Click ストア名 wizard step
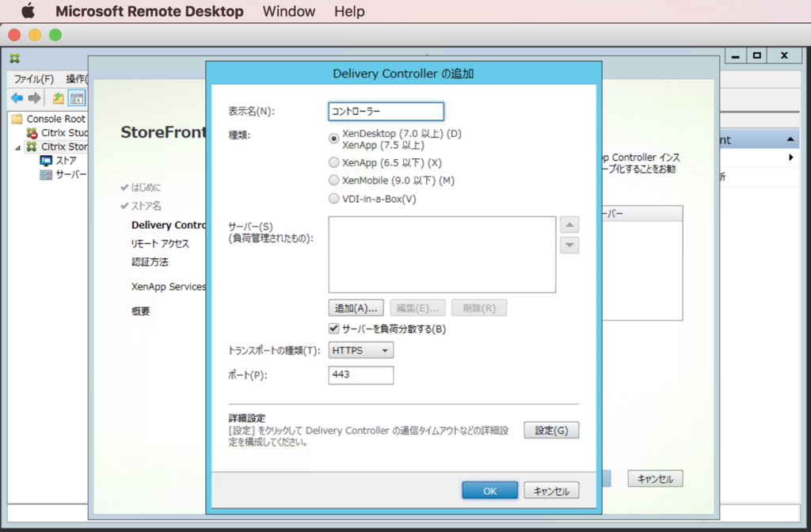Image resolution: width=811 pixels, height=532 pixels. pos(146,206)
